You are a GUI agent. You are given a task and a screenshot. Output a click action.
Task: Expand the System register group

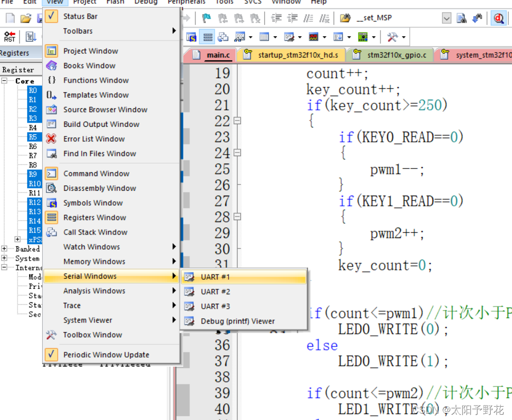4,258
